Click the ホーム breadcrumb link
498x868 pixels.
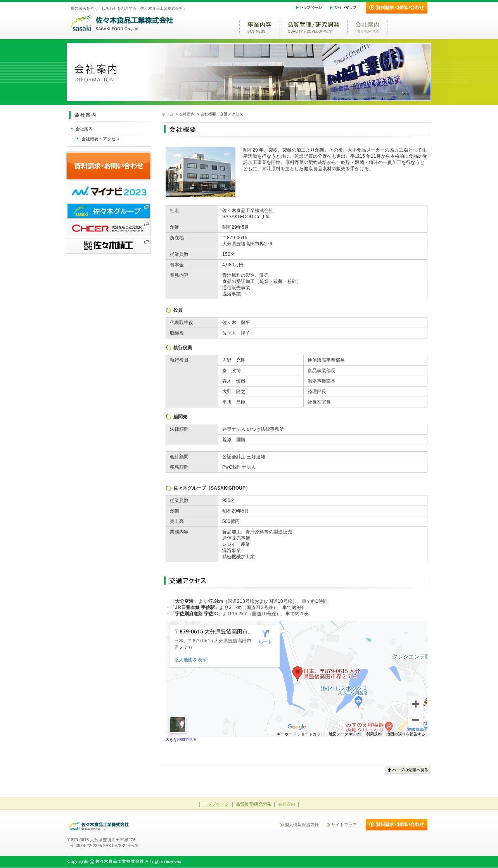tap(168, 114)
